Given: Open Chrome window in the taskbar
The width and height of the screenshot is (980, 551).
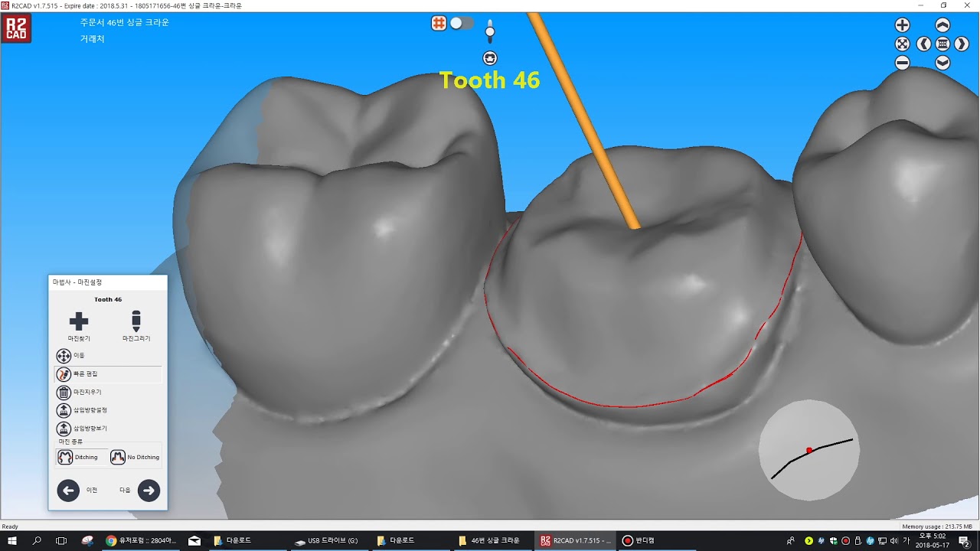Looking at the screenshot, I should pyautogui.click(x=141, y=540).
